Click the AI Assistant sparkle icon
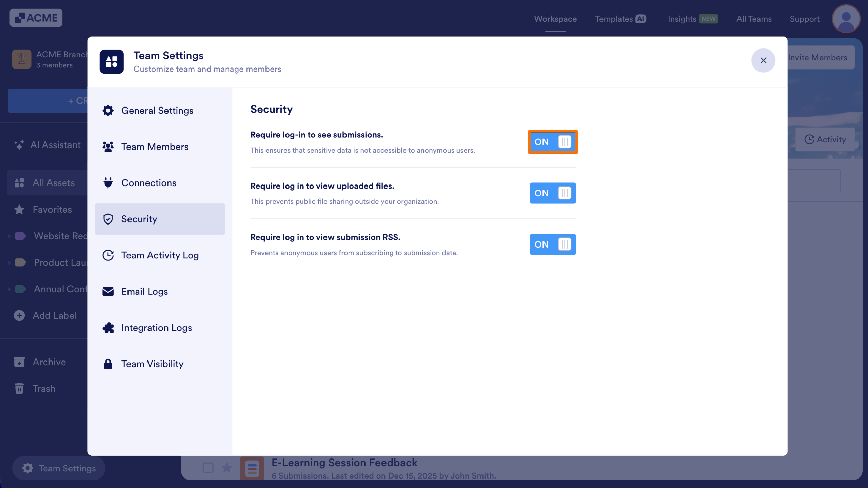Screen dimensions: 868x488 (x=19, y=145)
